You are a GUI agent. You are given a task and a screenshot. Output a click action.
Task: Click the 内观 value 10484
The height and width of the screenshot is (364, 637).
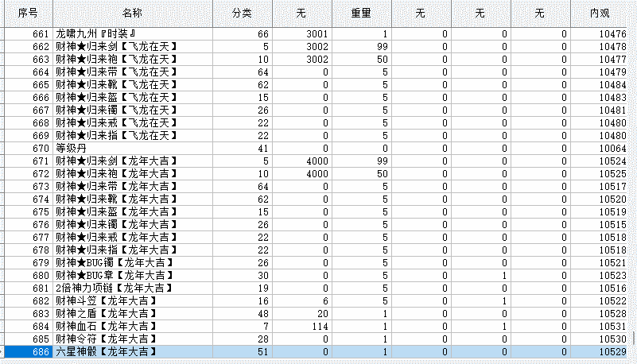click(x=600, y=85)
